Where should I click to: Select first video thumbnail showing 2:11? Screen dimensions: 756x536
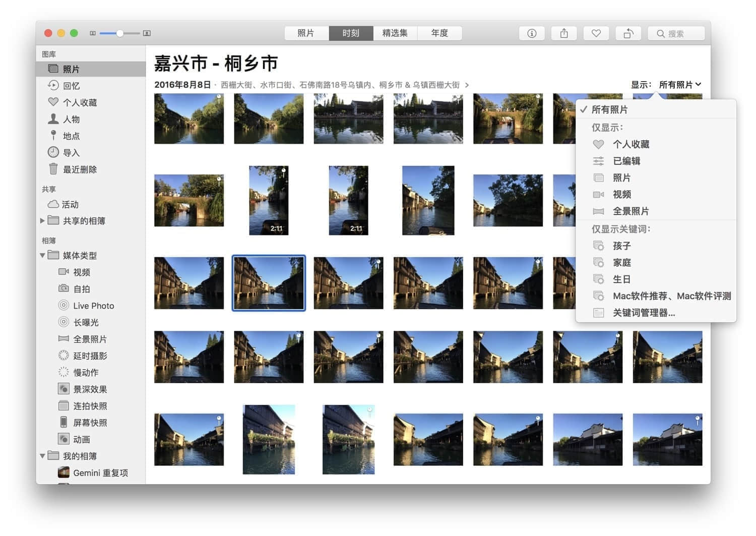coord(269,200)
